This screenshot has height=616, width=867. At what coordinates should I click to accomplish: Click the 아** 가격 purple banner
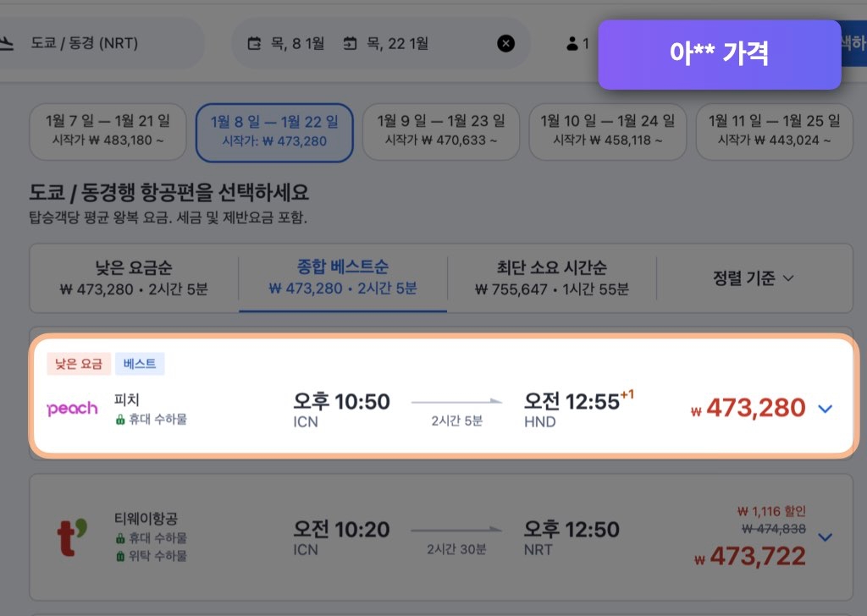[x=719, y=54]
